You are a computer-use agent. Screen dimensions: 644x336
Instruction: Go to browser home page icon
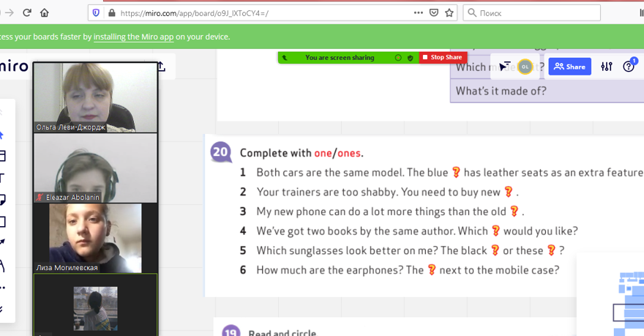(x=45, y=12)
